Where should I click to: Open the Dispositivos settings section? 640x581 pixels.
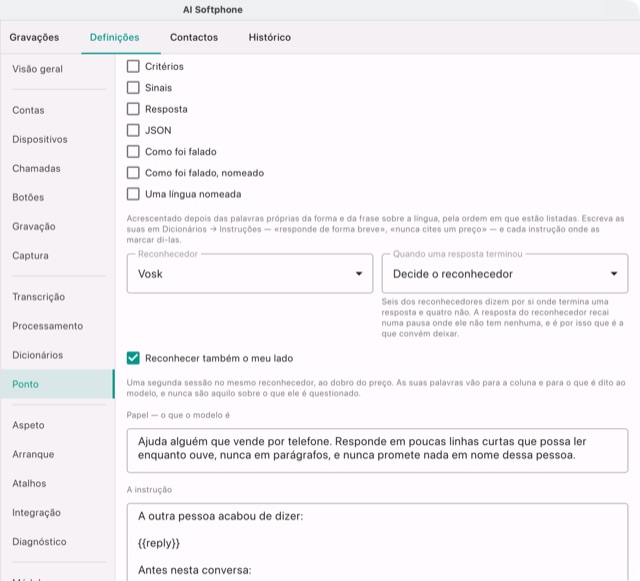[58, 139]
